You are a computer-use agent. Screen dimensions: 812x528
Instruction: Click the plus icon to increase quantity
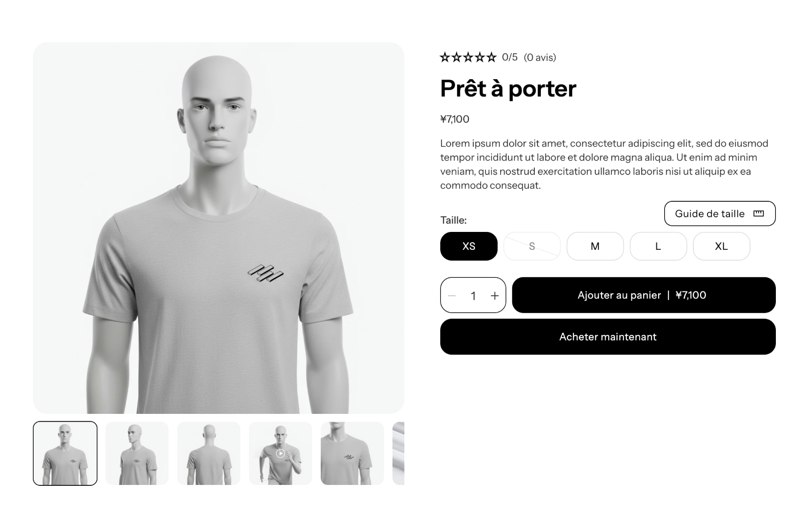click(495, 296)
